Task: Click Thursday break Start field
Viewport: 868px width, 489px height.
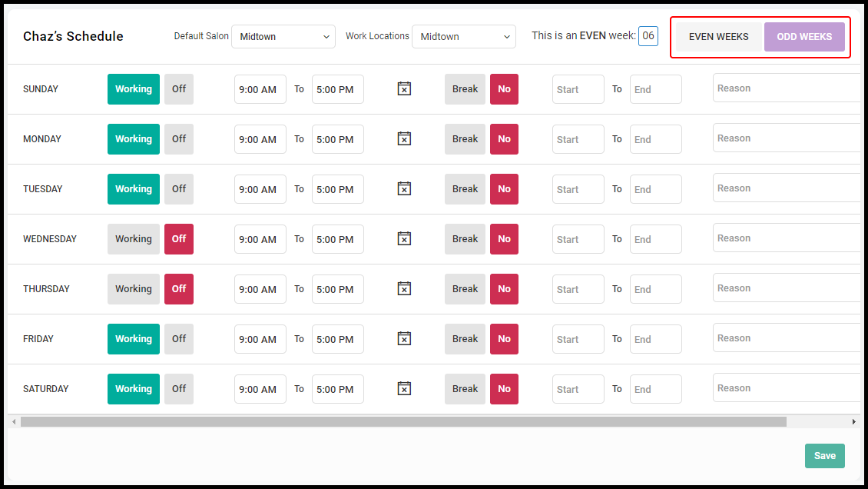Action: coord(578,289)
